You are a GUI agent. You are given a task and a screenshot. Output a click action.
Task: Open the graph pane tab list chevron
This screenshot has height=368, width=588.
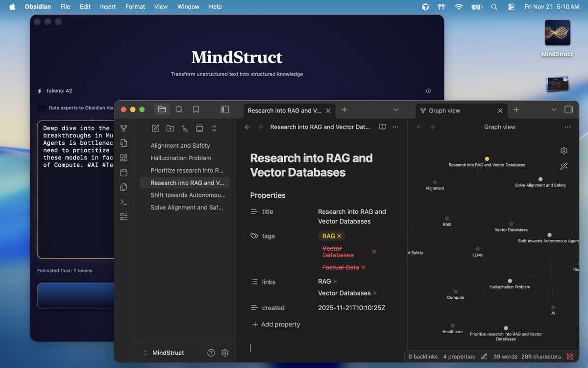[x=554, y=110]
